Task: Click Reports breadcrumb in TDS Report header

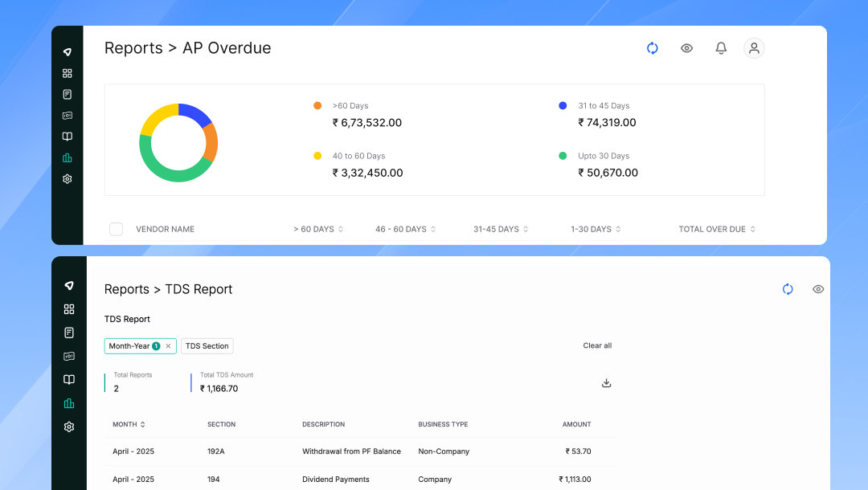Action: point(127,289)
